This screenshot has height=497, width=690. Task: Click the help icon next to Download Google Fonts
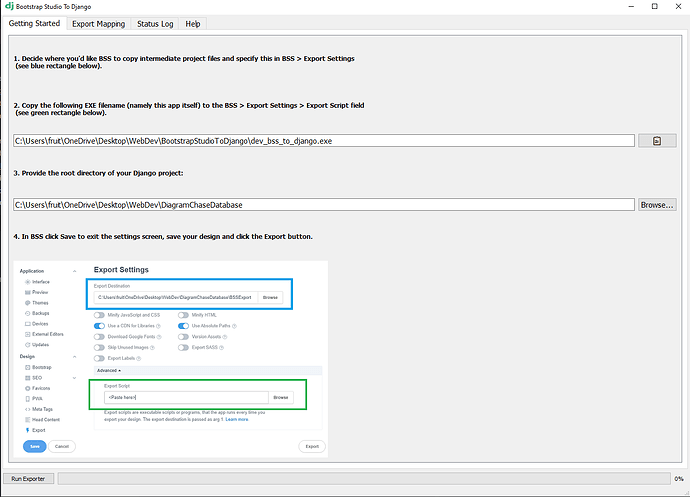click(x=159, y=337)
